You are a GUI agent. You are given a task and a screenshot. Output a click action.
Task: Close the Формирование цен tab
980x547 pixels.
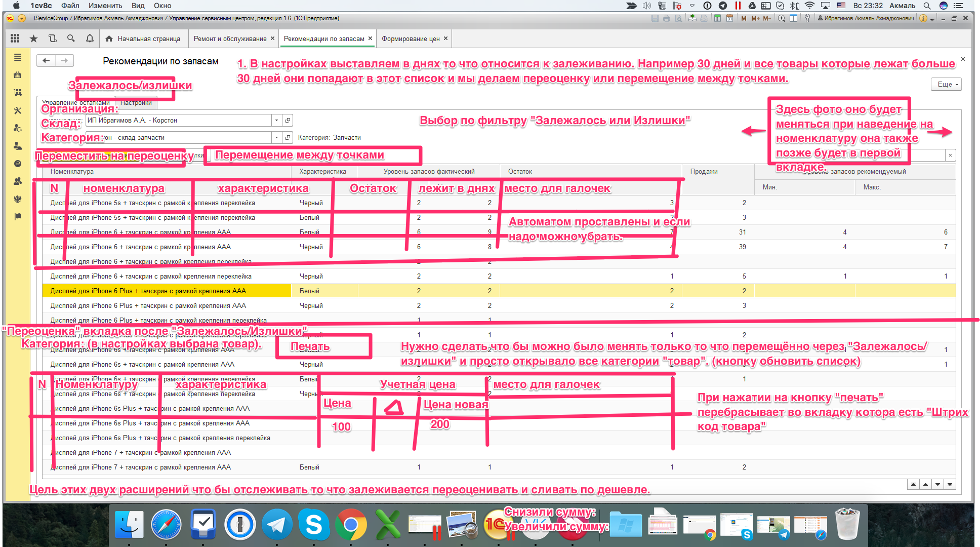tap(445, 38)
